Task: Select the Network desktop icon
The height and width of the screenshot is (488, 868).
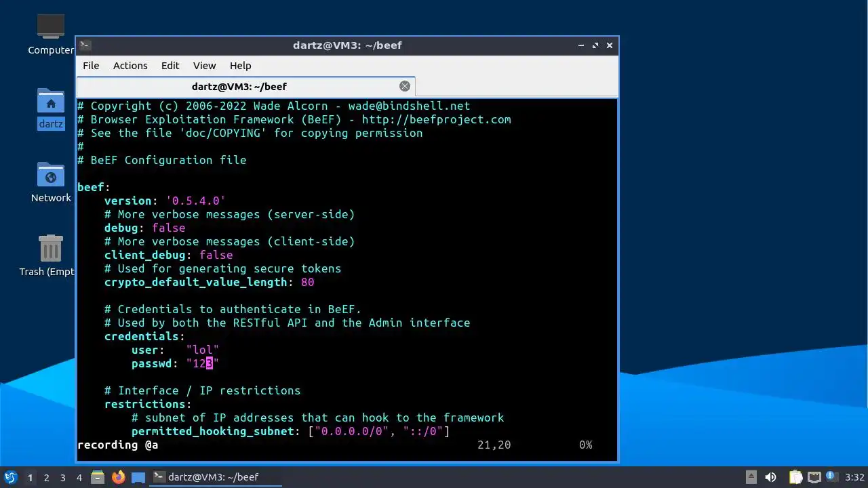Action: click(51, 182)
